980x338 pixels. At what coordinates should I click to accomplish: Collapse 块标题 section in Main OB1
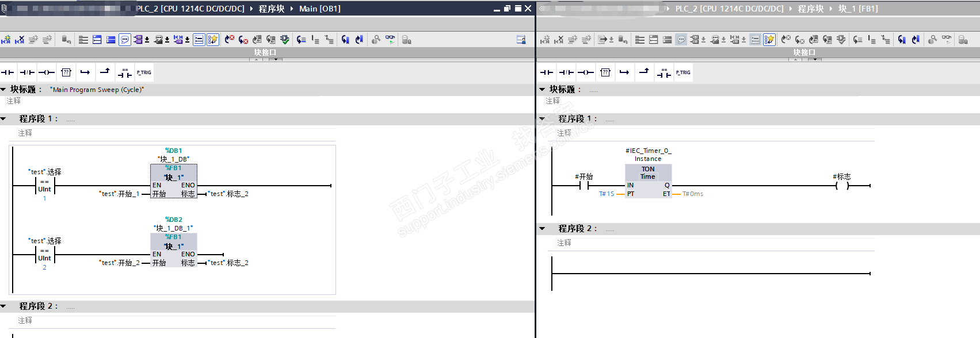pyautogui.click(x=3, y=89)
